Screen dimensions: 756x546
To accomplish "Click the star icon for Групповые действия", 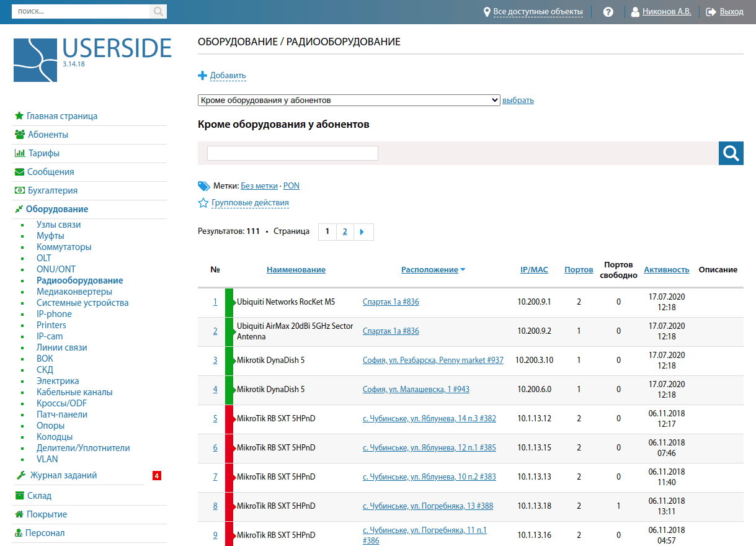I will tap(203, 203).
